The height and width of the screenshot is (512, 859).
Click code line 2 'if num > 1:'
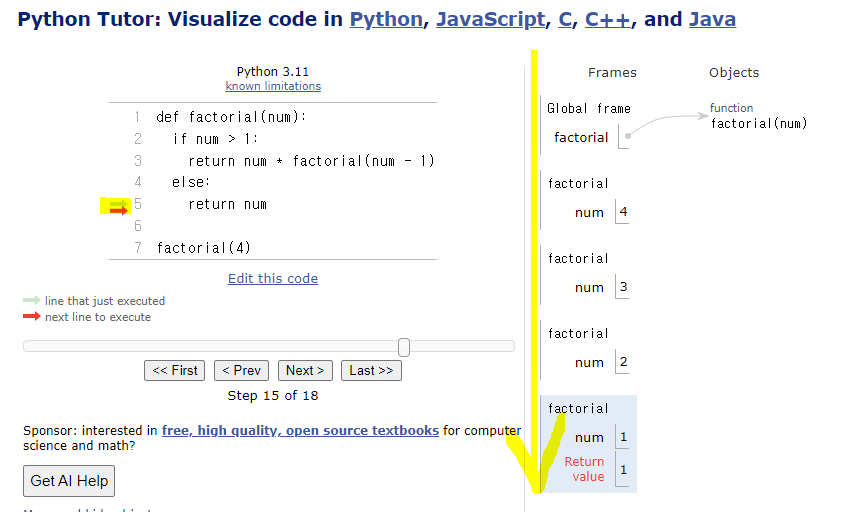tap(215, 139)
